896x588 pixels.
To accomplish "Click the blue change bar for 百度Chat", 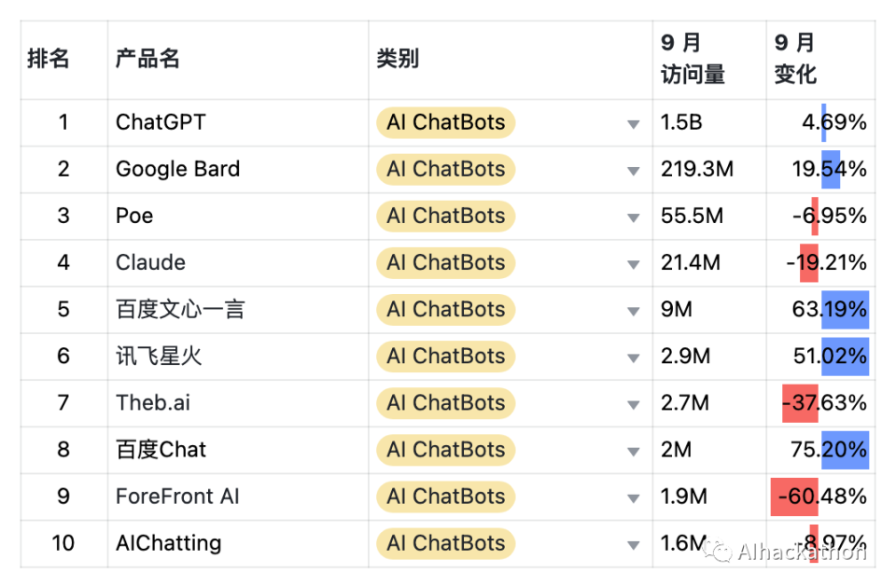I will [846, 450].
